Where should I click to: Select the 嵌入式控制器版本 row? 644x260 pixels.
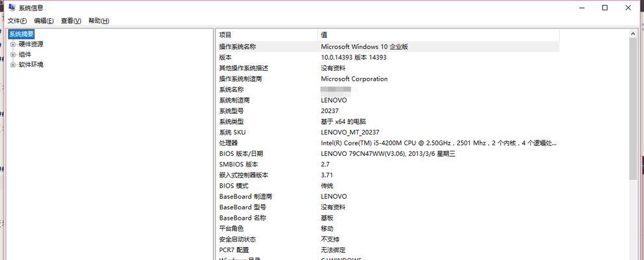(x=388, y=175)
